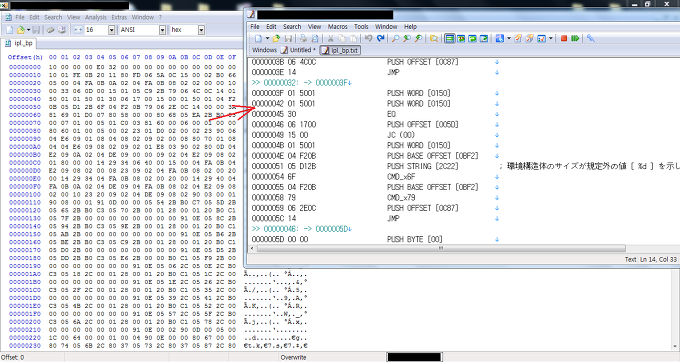
Task: Expand the arrow beside the blue properties icon
Action: (x=509, y=39)
